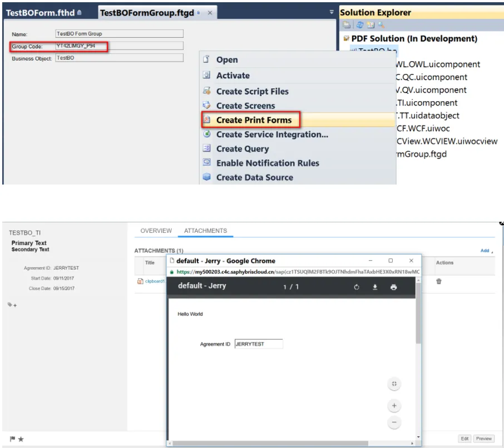504x448 pixels.
Task: Click the Create Print Forms PDF icon
Action: [x=207, y=120]
